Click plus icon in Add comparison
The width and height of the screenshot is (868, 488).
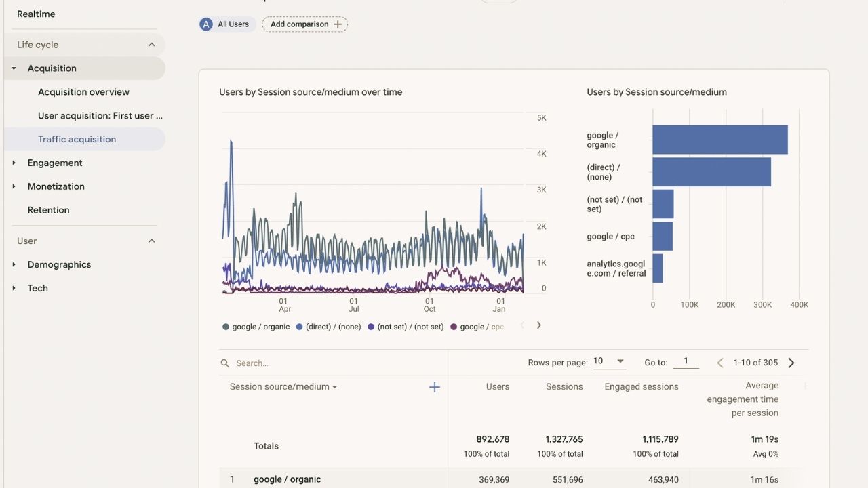[x=338, y=24]
